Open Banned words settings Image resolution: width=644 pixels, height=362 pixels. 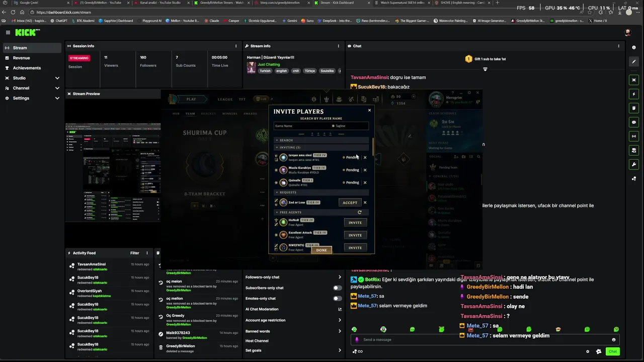coord(293,331)
